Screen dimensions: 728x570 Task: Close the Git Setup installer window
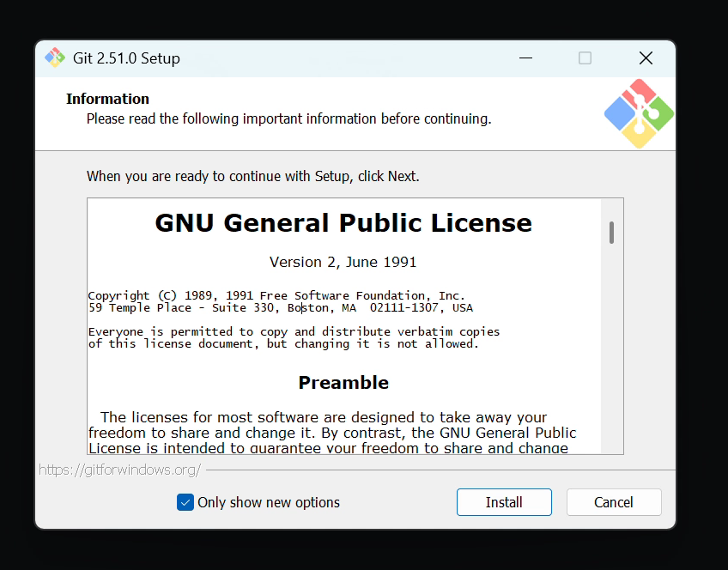[x=646, y=58]
